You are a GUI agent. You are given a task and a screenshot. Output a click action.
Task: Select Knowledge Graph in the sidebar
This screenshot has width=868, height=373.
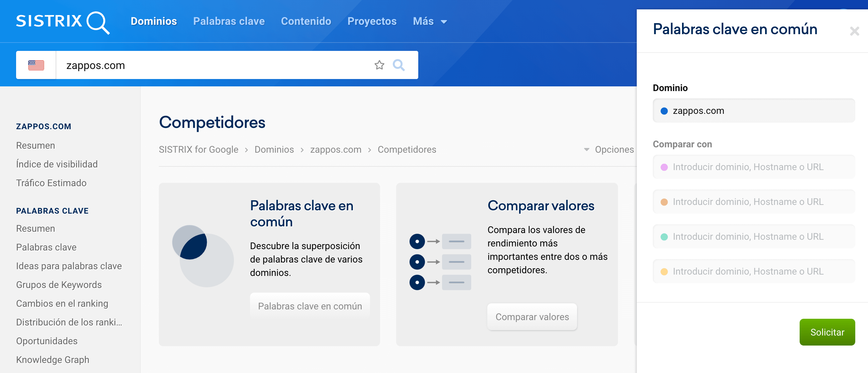click(x=53, y=360)
